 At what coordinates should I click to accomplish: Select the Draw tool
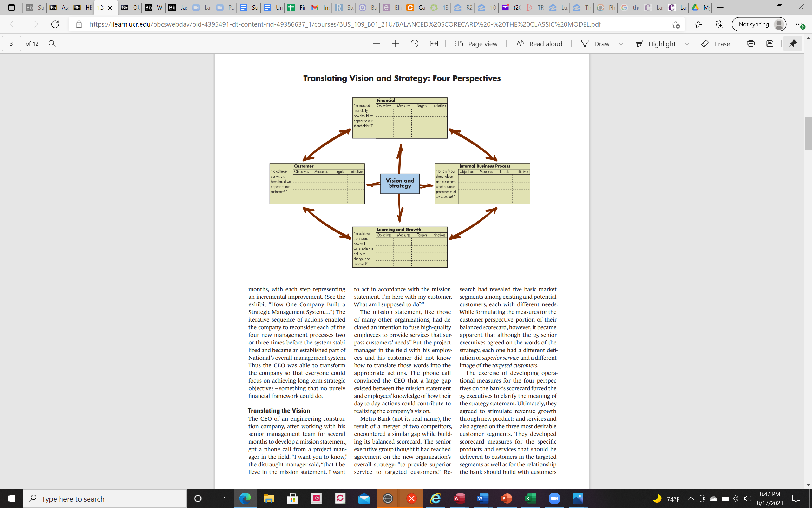click(x=595, y=44)
